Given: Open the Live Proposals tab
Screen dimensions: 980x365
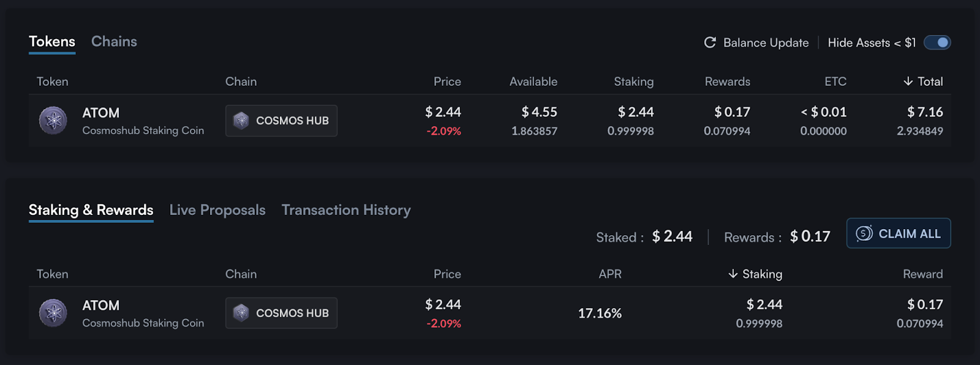Looking at the screenshot, I should pyautogui.click(x=217, y=209).
